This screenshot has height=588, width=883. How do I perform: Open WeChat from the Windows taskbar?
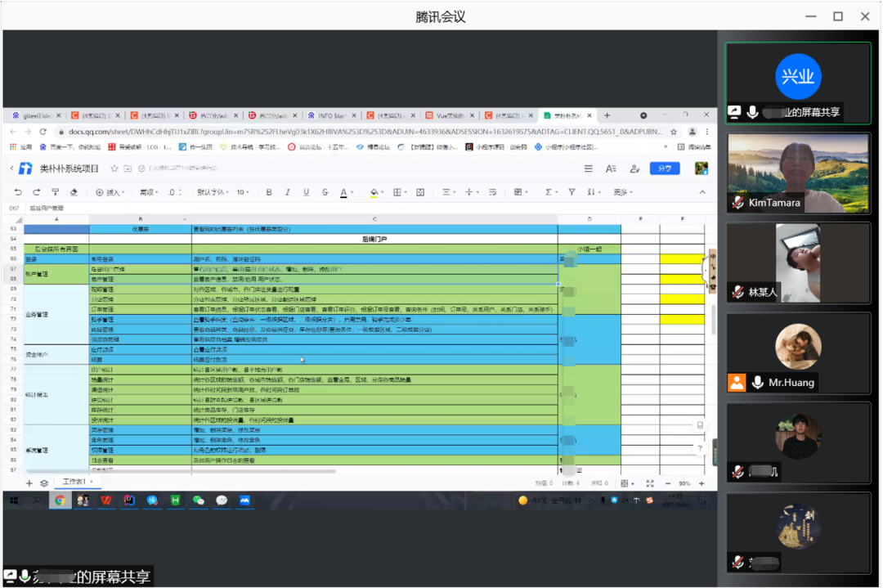[x=198, y=500]
